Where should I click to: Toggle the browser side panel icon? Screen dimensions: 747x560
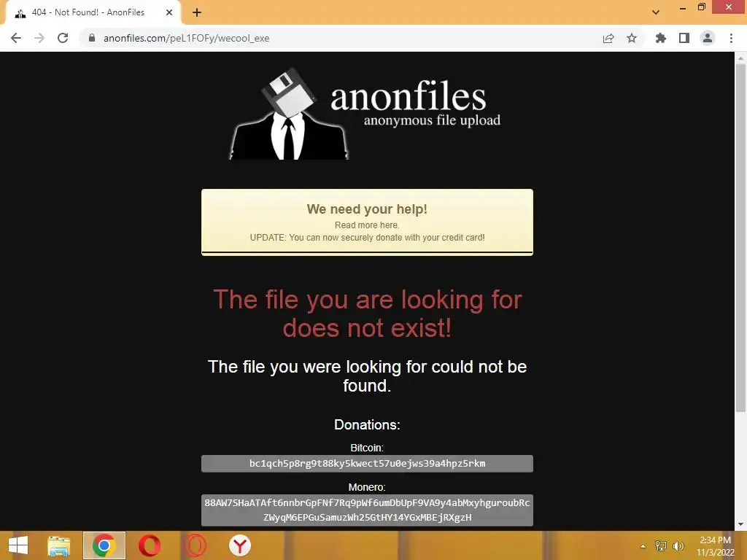[x=684, y=38]
